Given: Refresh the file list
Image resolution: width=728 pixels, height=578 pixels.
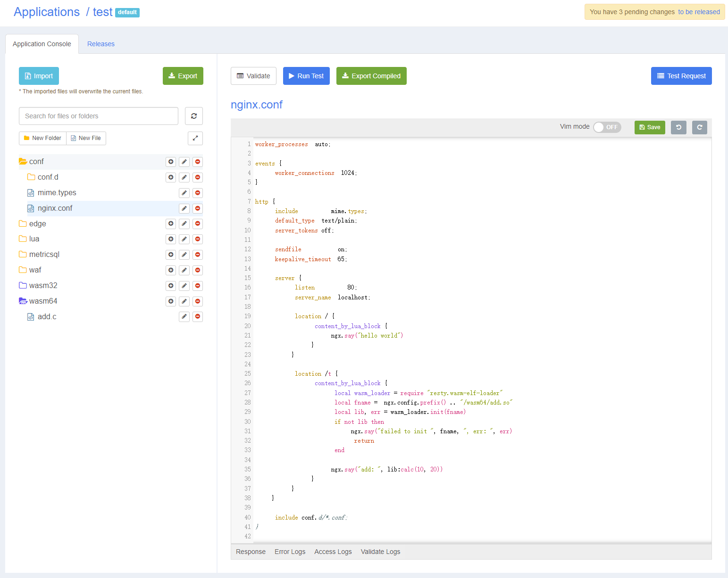Looking at the screenshot, I should pyautogui.click(x=194, y=116).
